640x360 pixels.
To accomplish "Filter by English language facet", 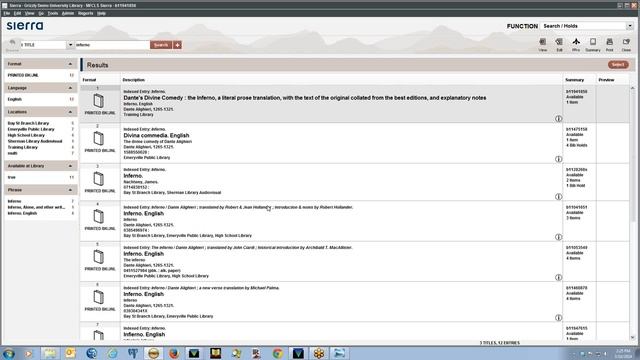I will [15, 99].
